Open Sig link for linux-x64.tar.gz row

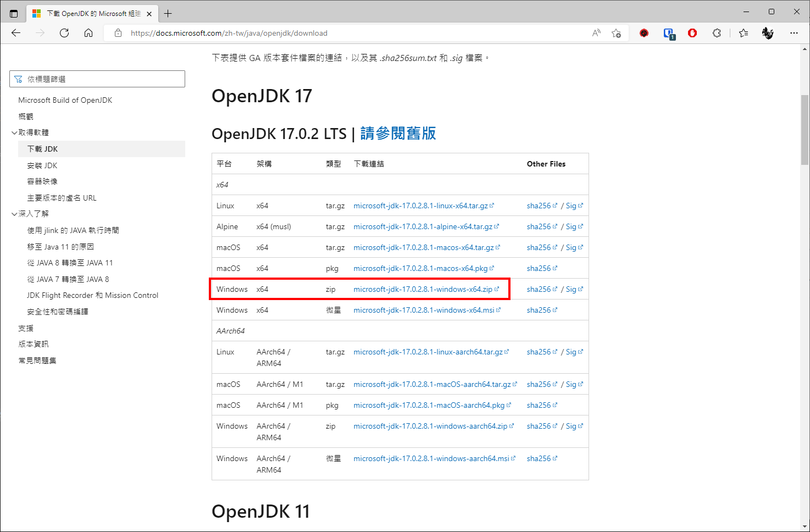(574, 206)
